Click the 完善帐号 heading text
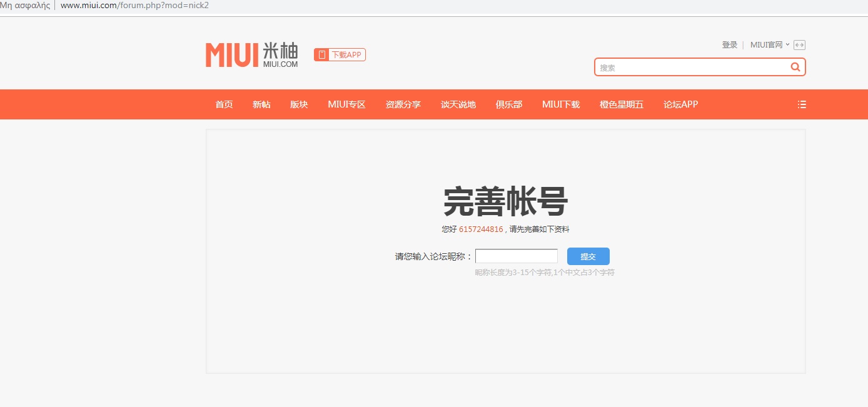 coord(505,202)
